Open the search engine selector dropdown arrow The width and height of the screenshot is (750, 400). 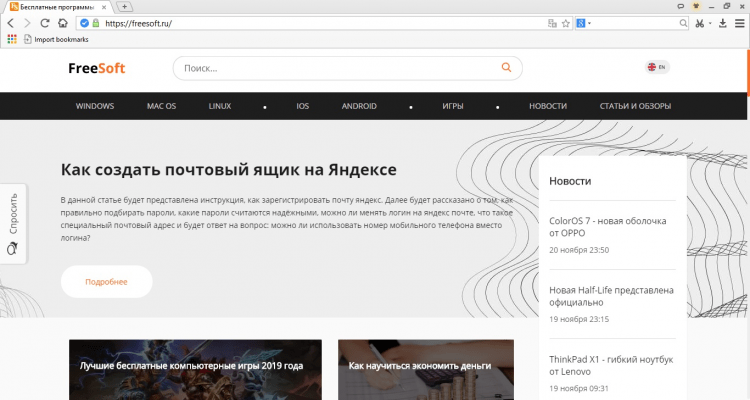pos(589,23)
